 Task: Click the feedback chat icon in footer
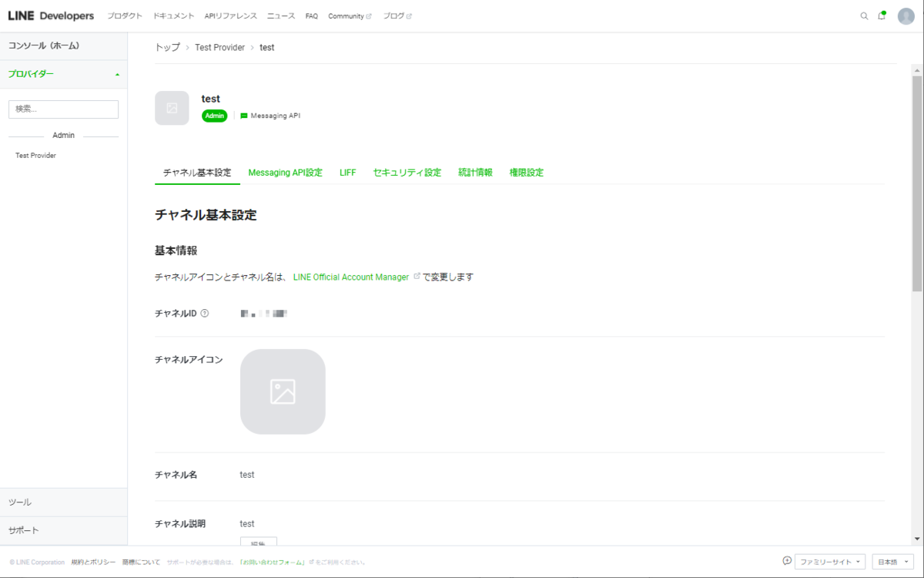point(787,561)
